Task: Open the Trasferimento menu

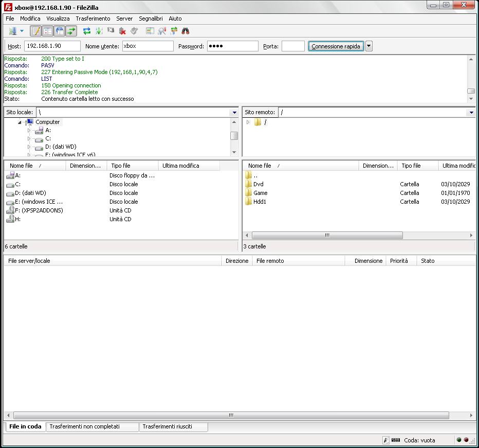Action: click(93, 19)
